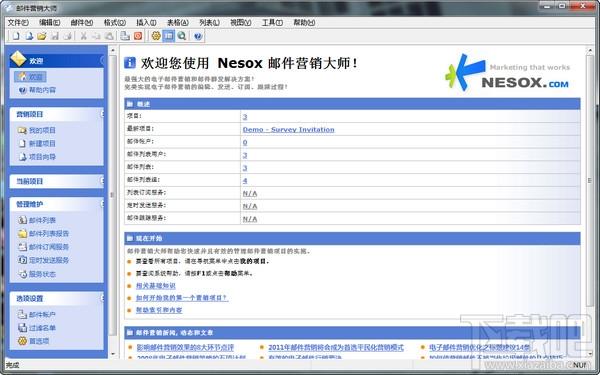Click the magnifier preview toolbar icon
This screenshot has width=600, height=375.
[x=182, y=36]
